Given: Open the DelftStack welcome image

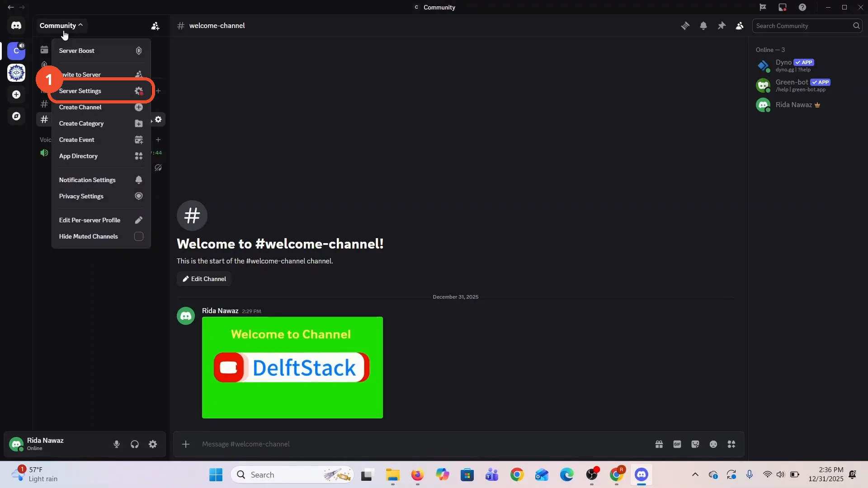Looking at the screenshot, I should pyautogui.click(x=292, y=367).
